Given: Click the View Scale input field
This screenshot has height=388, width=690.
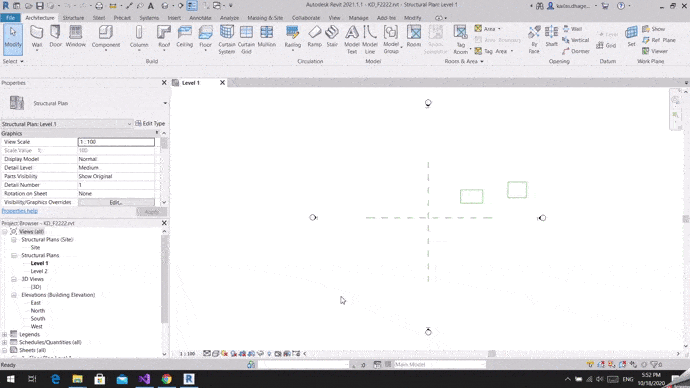Looking at the screenshot, I should point(116,142).
